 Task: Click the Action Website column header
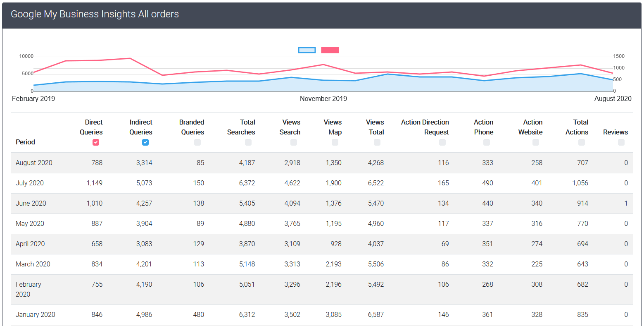(x=530, y=127)
